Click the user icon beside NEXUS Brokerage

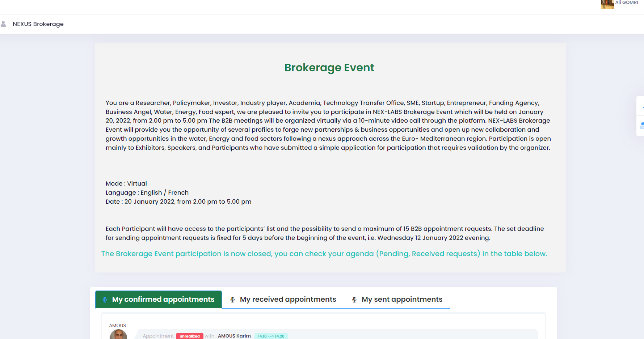pyautogui.click(x=3, y=24)
